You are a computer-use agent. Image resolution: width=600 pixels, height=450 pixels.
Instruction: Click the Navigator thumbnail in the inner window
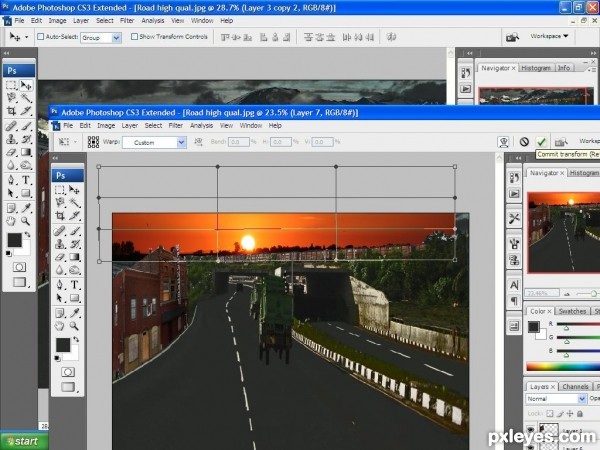(563, 233)
